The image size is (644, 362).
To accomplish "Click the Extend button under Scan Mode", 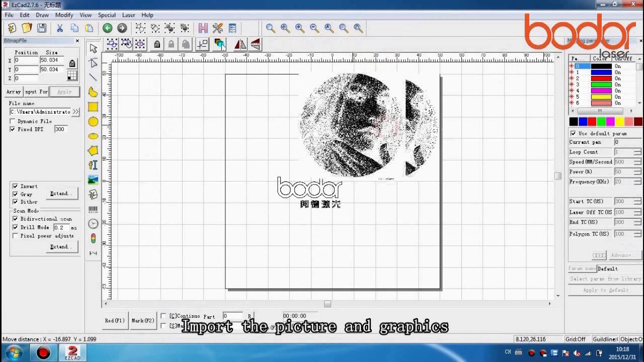I will pos(61,247).
